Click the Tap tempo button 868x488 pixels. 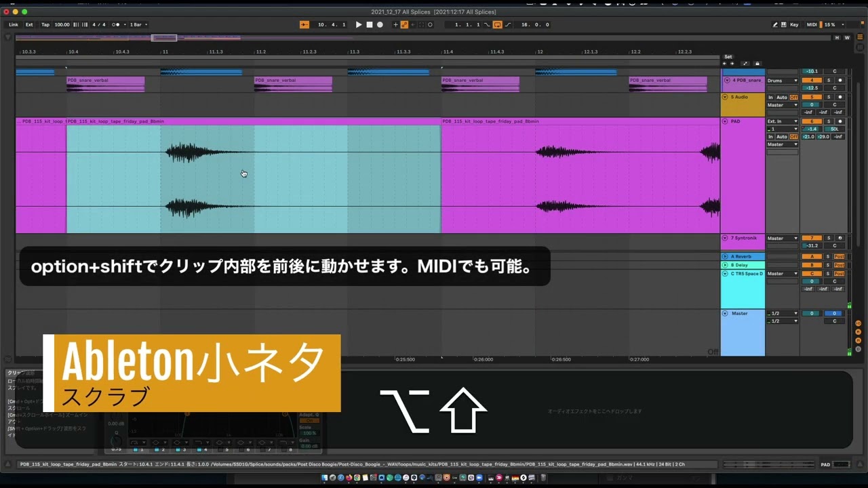(45, 24)
